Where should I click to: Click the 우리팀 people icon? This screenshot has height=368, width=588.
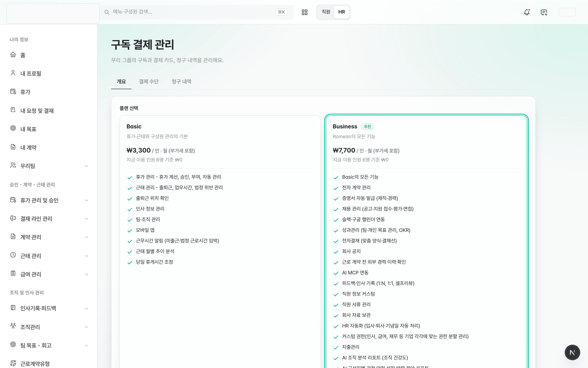(x=13, y=166)
